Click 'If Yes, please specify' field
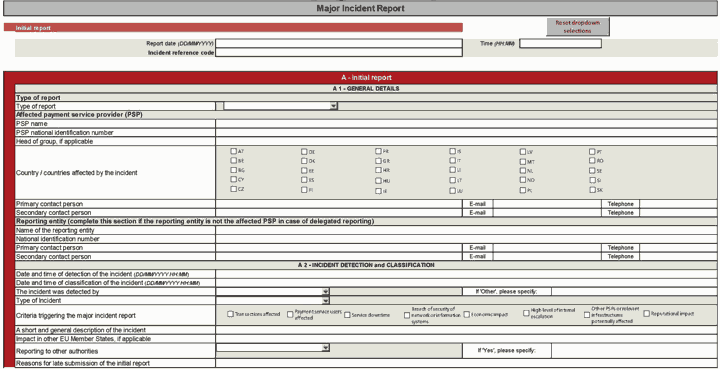Image resolution: width=720 pixels, height=369 pixels. click(x=634, y=351)
